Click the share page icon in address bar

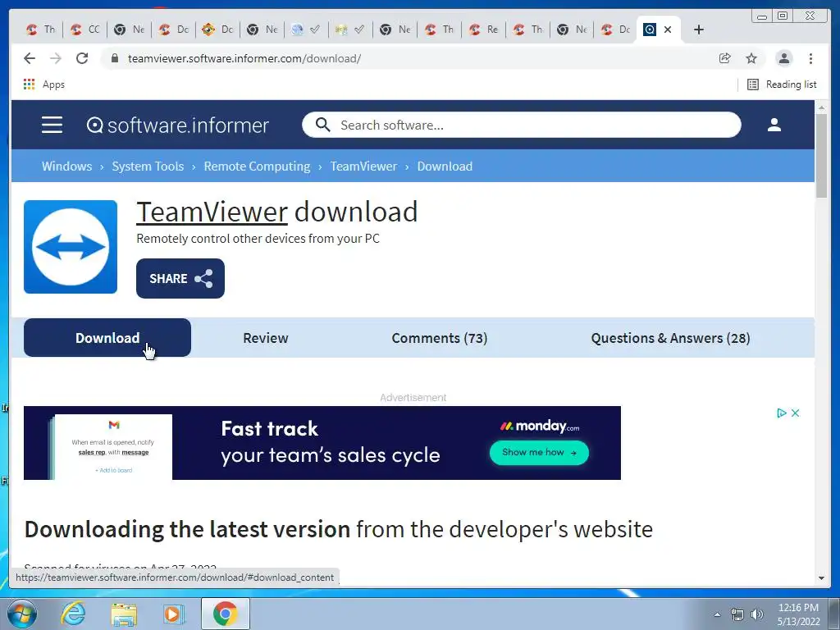pyautogui.click(x=725, y=58)
